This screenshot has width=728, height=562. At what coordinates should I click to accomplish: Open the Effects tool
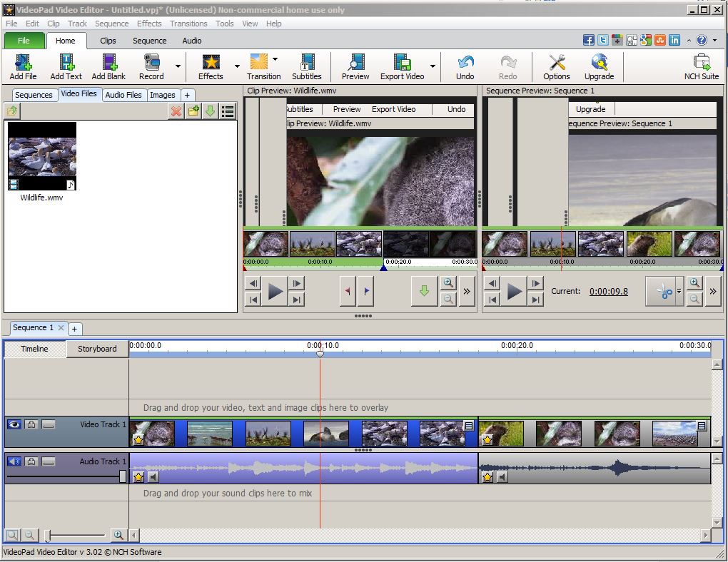211,67
